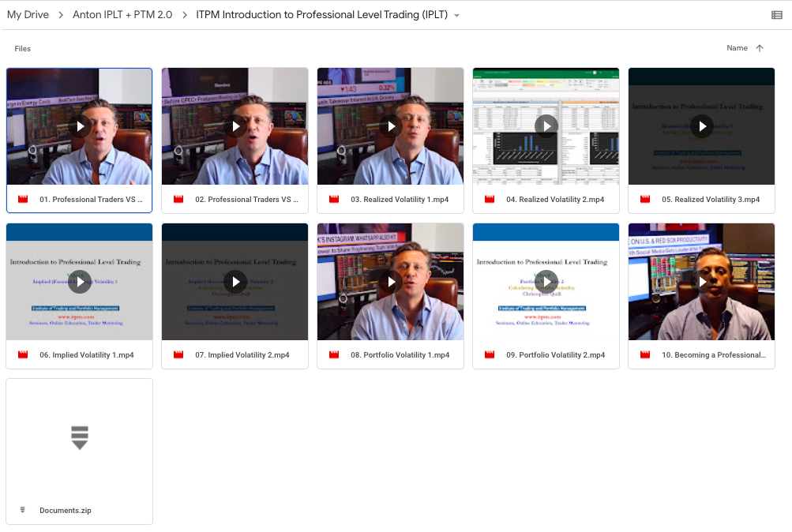Switch to list view layout
This screenshot has width=792, height=532.
777,13
